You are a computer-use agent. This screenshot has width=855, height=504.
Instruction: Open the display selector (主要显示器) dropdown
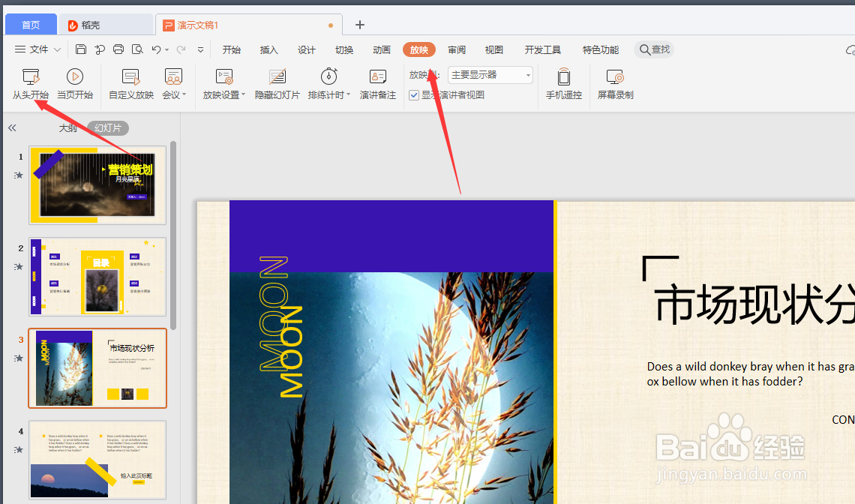490,75
